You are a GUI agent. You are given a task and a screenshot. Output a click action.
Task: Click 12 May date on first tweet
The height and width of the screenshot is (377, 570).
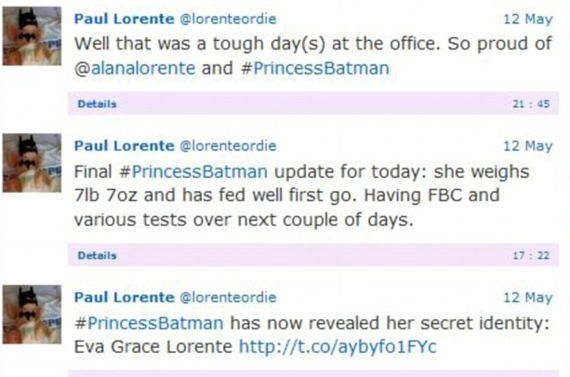click(528, 19)
